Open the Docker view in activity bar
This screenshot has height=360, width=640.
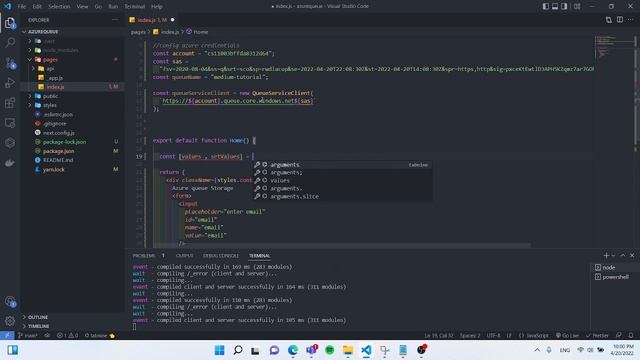[x=10, y=163]
